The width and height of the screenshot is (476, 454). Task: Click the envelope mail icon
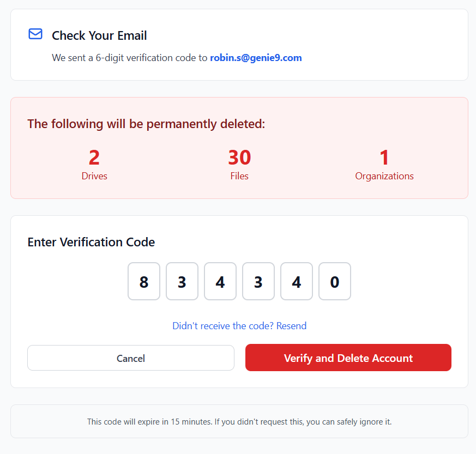click(35, 34)
